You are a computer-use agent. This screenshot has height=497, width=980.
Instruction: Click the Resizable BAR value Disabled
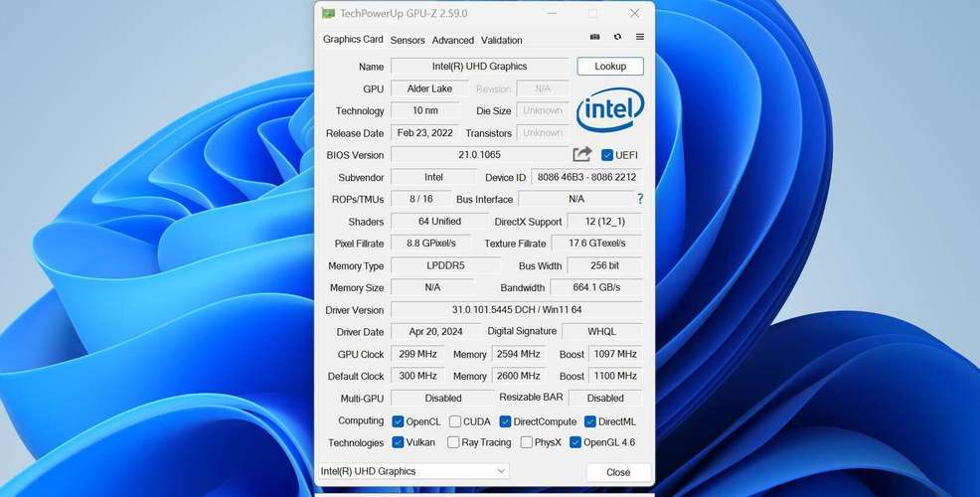pyautogui.click(x=605, y=398)
